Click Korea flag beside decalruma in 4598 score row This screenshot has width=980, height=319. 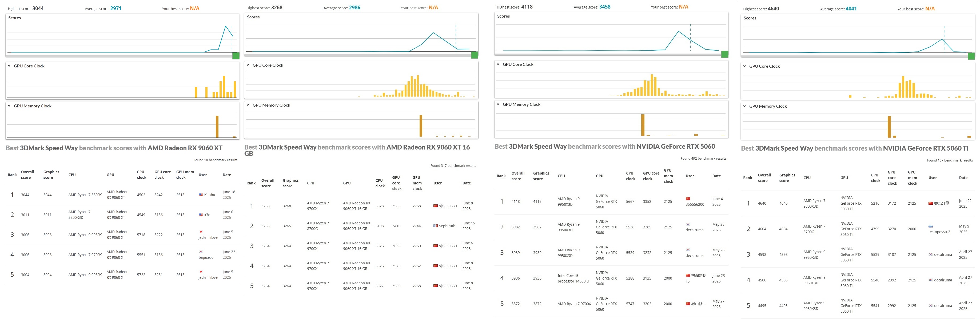click(931, 255)
